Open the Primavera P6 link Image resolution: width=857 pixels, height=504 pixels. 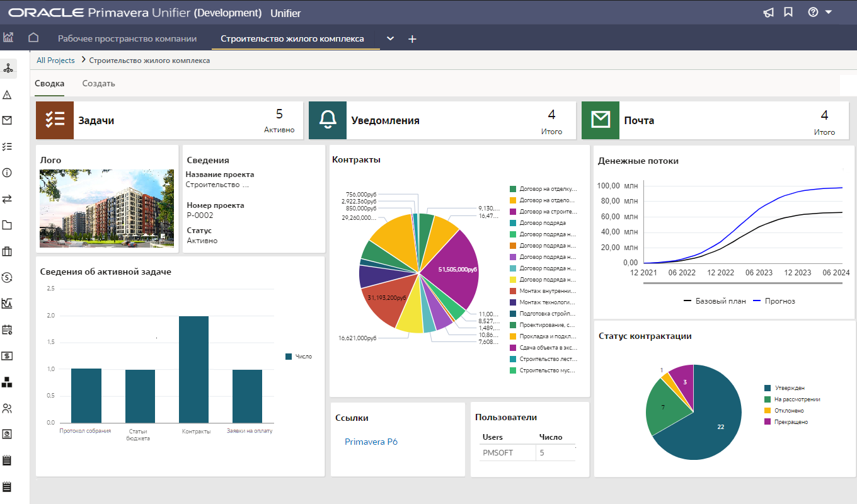coord(371,442)
